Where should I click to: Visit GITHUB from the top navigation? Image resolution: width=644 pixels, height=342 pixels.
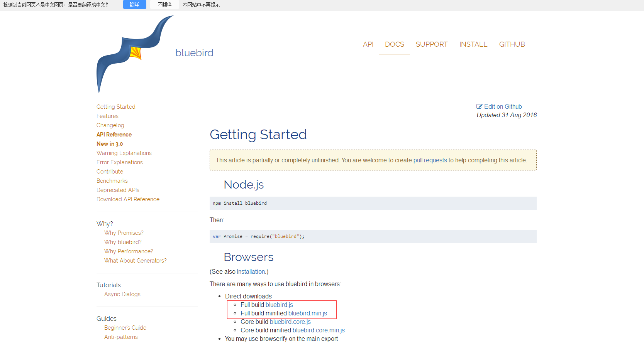(512, 44)
